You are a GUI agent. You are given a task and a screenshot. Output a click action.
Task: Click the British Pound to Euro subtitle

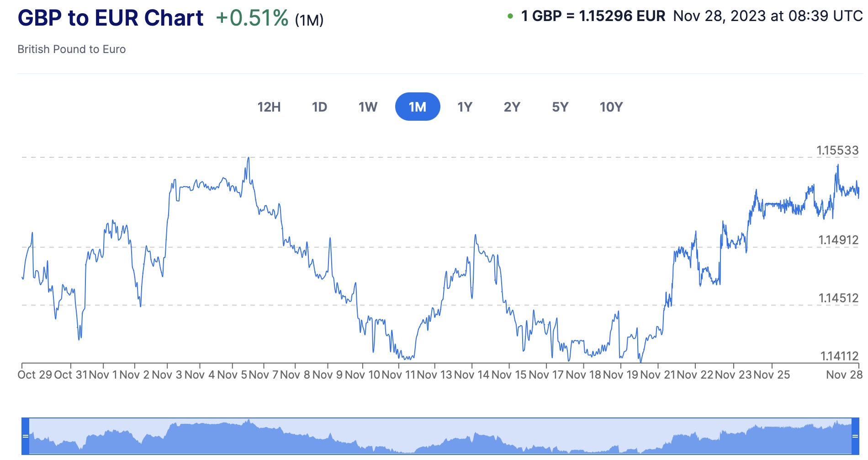click(x=72, y=49)
